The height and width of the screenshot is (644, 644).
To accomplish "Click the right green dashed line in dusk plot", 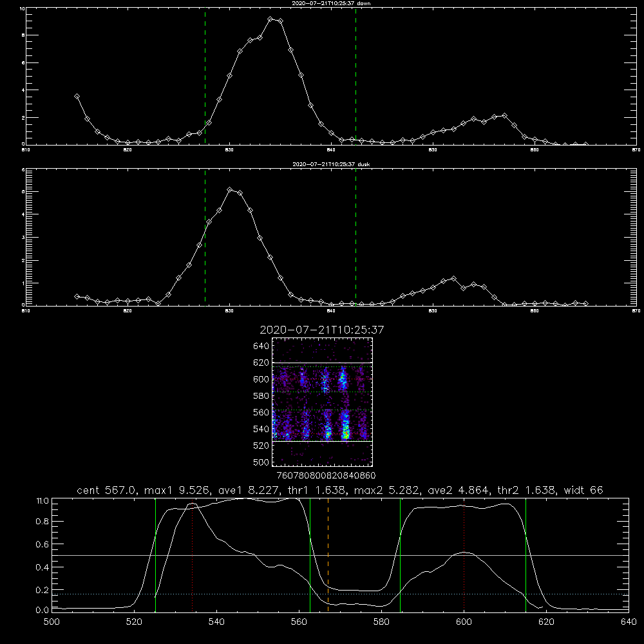I will click(x=355, y=238).
